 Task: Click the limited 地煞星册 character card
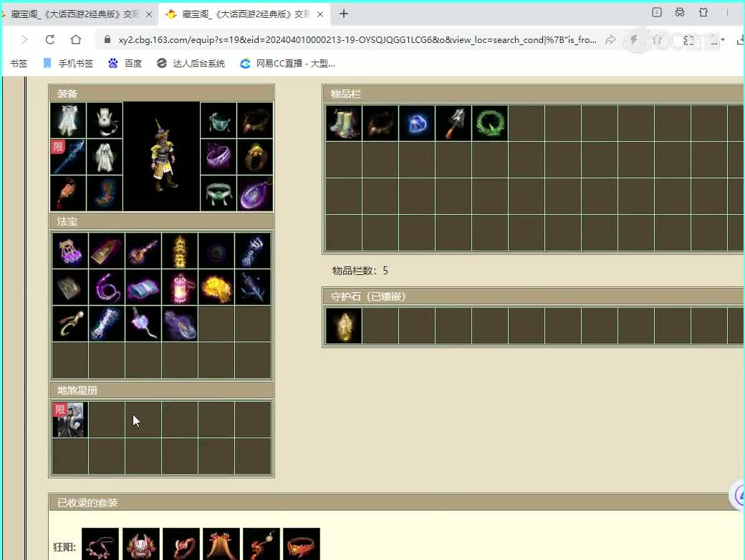[70, 420]
